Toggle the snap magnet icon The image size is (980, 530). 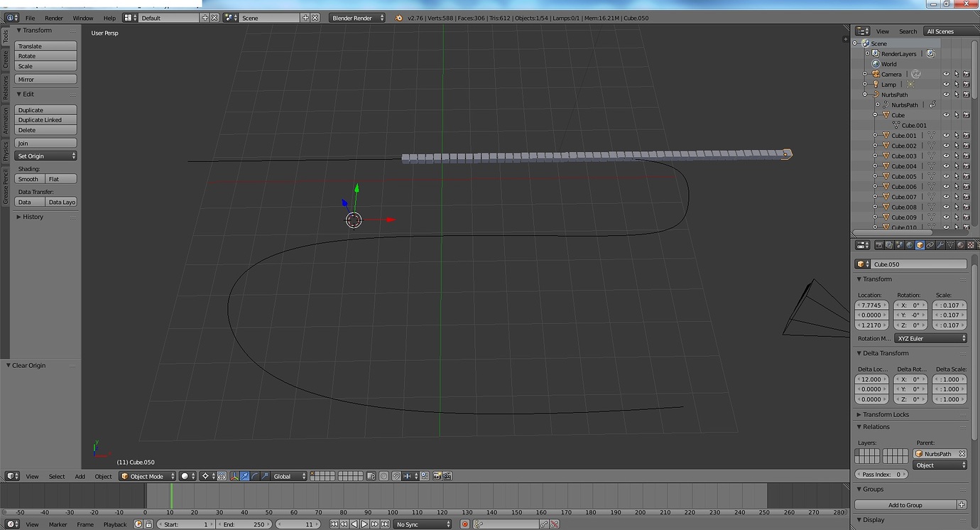pos(397,476)
